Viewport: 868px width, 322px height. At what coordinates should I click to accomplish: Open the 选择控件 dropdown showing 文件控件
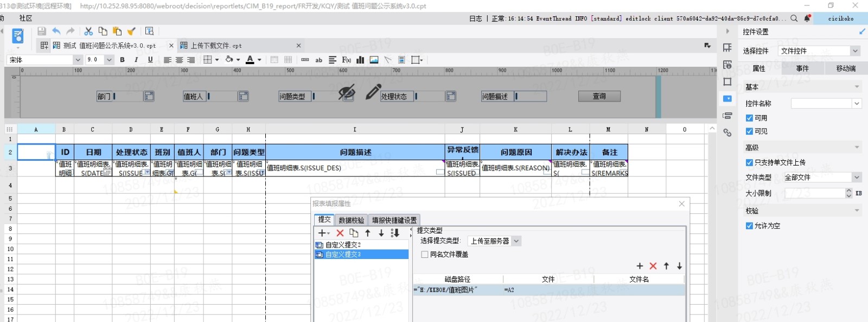pos(819,51)
